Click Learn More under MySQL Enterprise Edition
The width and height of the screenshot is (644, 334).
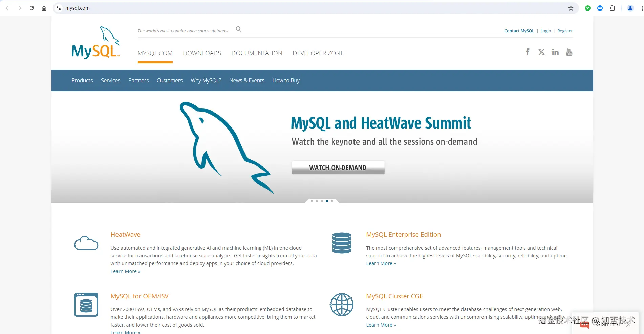381,263
